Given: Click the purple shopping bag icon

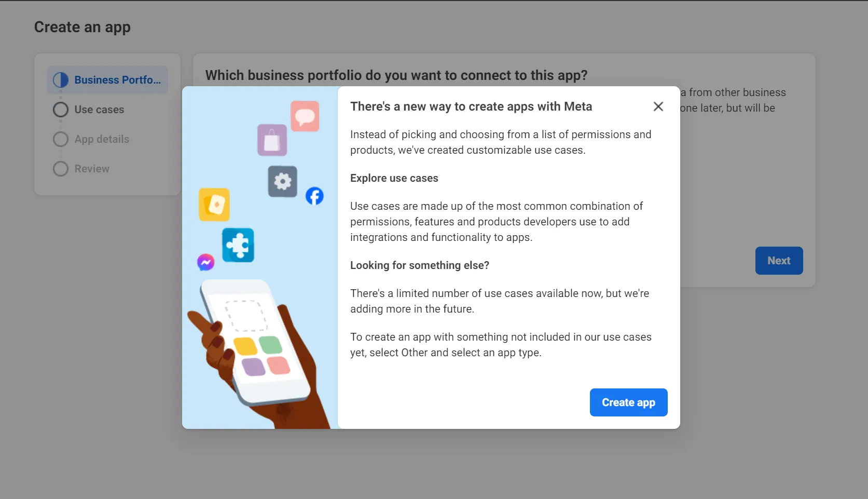Looking at the screenshot, I should coord(272,140).
